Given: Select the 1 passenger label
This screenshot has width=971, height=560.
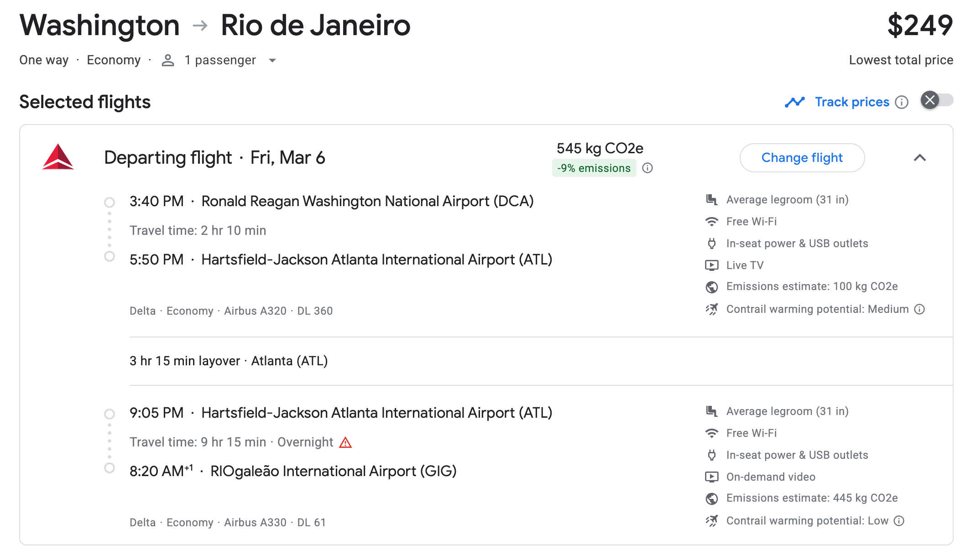Looking at the screenshot, I should click(220, 60).
